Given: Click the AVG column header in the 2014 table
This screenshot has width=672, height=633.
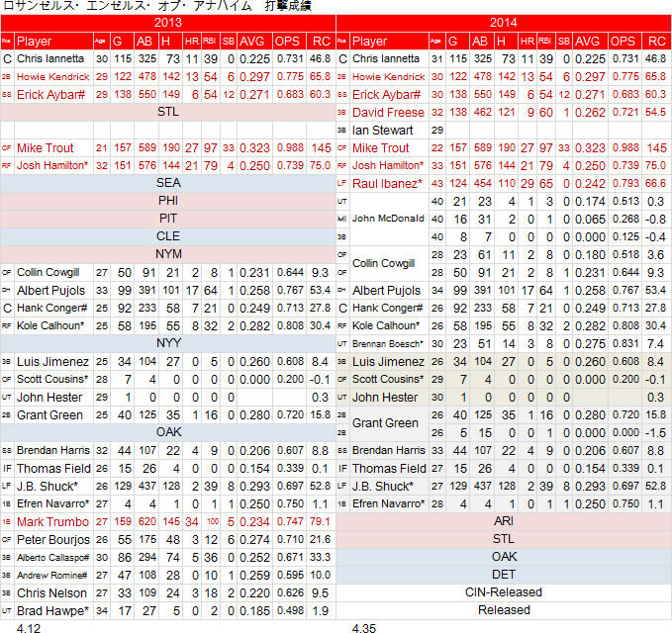Looking at the screenshot, I should 587,42.
